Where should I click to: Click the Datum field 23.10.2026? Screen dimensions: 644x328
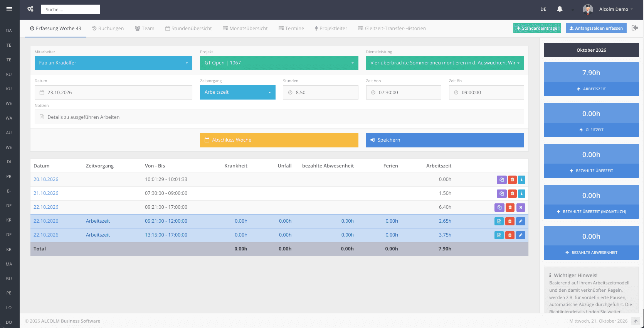[x=113, y=93]
